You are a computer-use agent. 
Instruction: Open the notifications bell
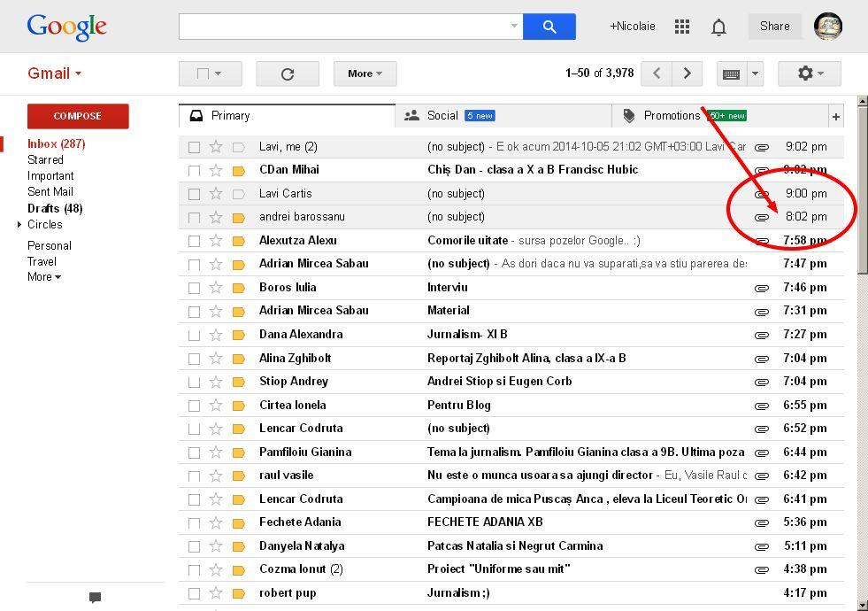[x=718, y=27]
